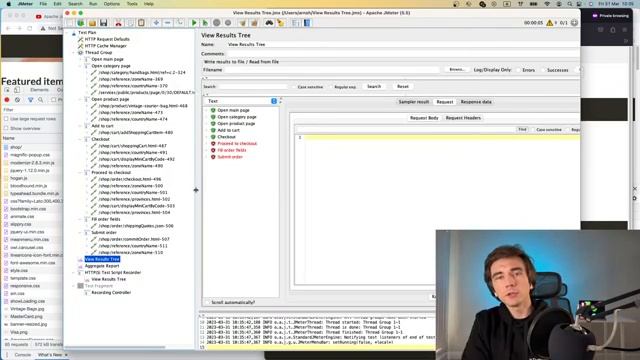Click the Paste clipboard icon
Viewport: 640px width, 360px height.
[141, 23]
